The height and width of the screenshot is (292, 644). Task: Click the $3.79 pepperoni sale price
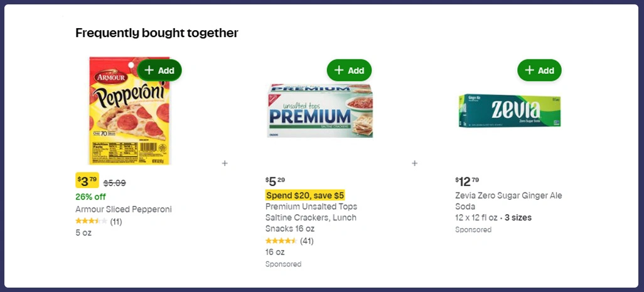[87, 180]
